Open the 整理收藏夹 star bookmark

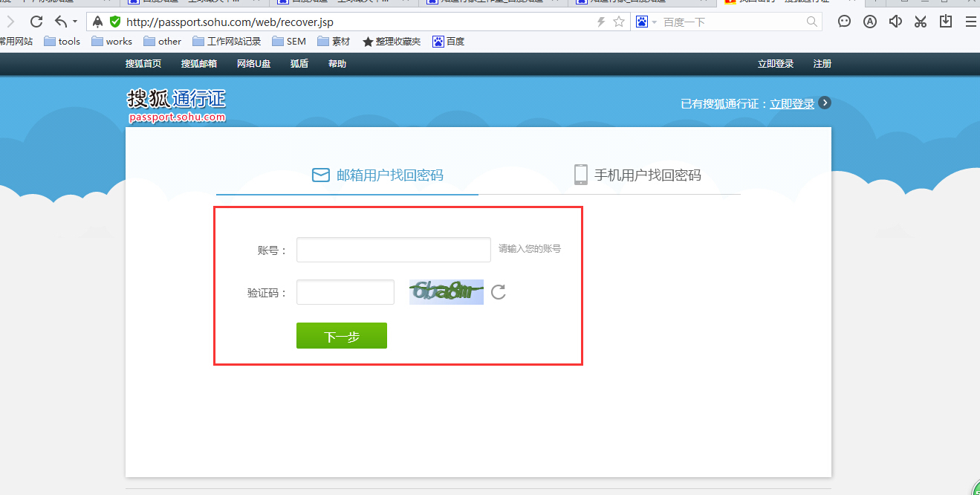pos(392,42)
